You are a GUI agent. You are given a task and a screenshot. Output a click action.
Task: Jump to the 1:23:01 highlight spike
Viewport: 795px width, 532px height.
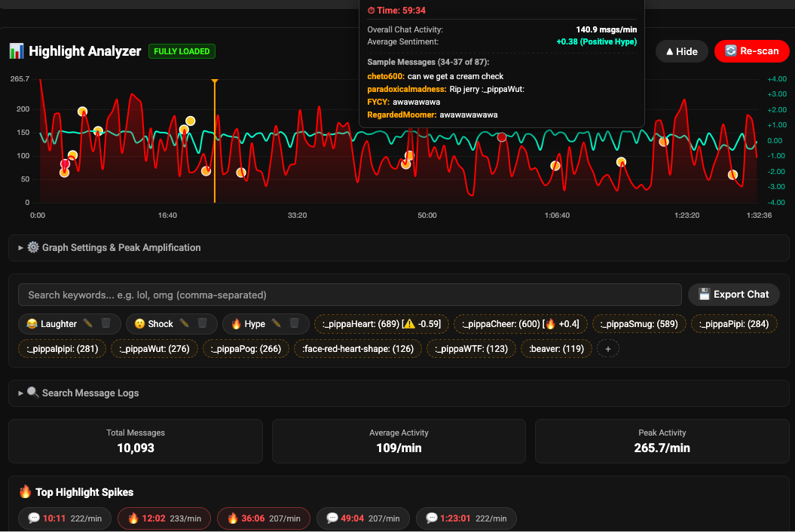click(466, 518)
